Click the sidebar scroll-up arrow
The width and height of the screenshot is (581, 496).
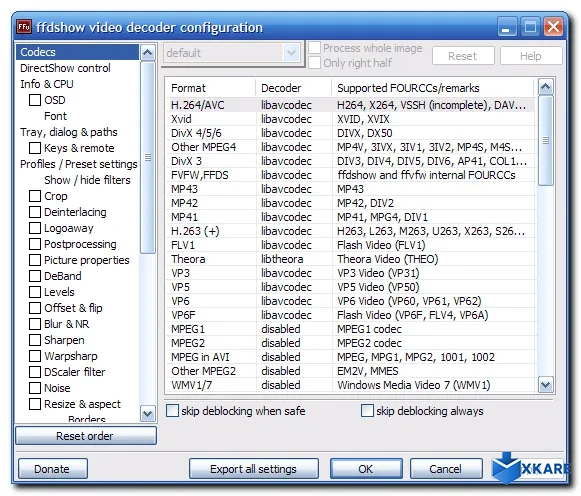[x=147, y=52]
